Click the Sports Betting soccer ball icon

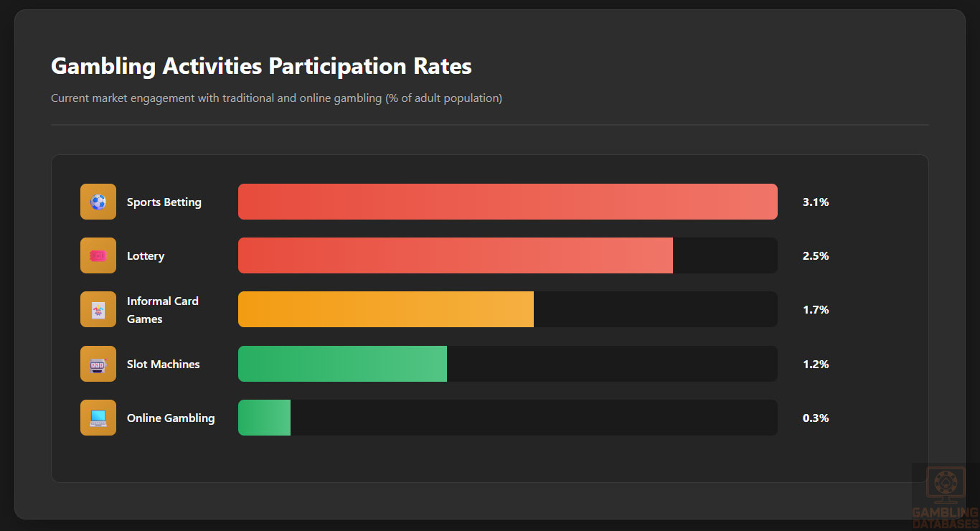click(x=98, y=202)
